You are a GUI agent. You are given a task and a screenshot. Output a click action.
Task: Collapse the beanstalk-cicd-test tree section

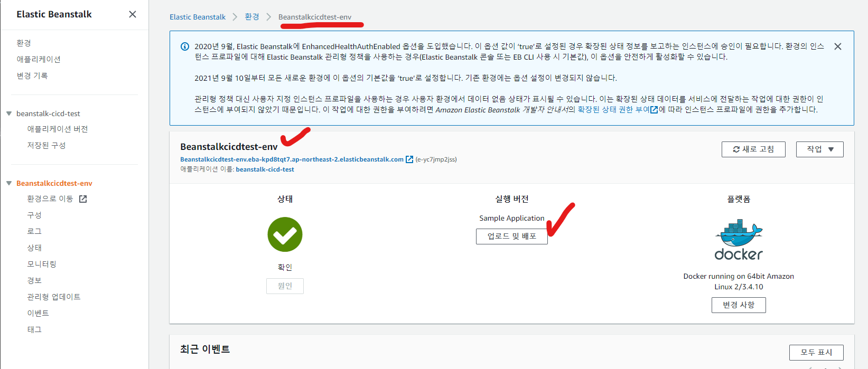pos(9,113)
